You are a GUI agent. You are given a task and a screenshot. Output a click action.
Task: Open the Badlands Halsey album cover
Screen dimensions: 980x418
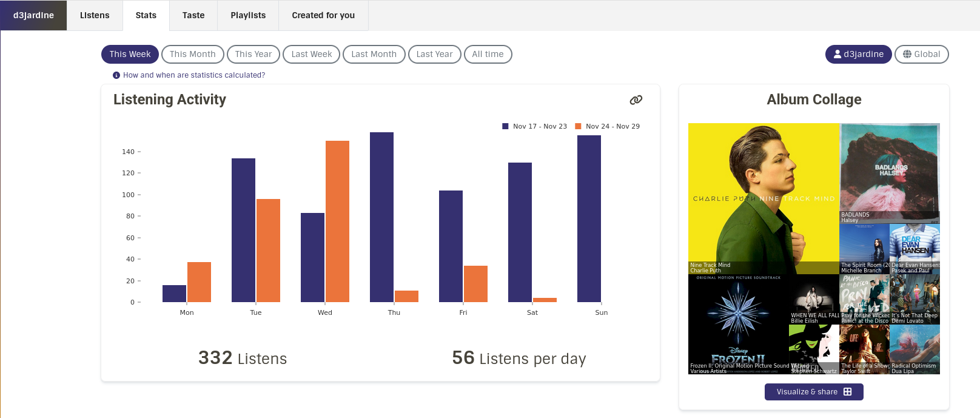tap(890, 173)
